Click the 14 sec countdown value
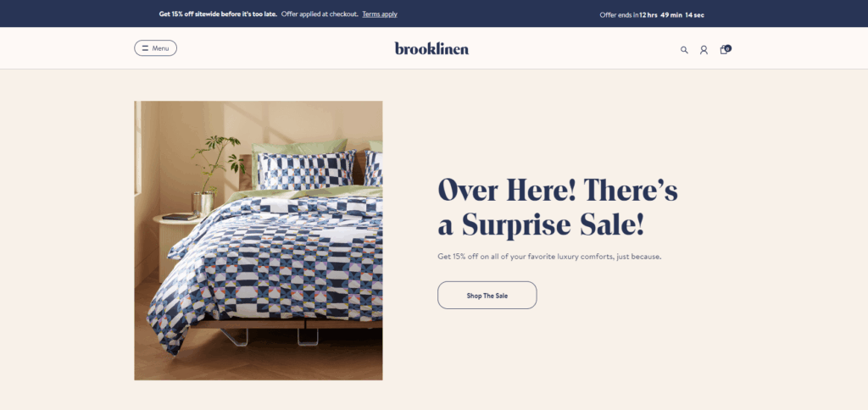This screenshot has width=868, height=410. point(695,15)
